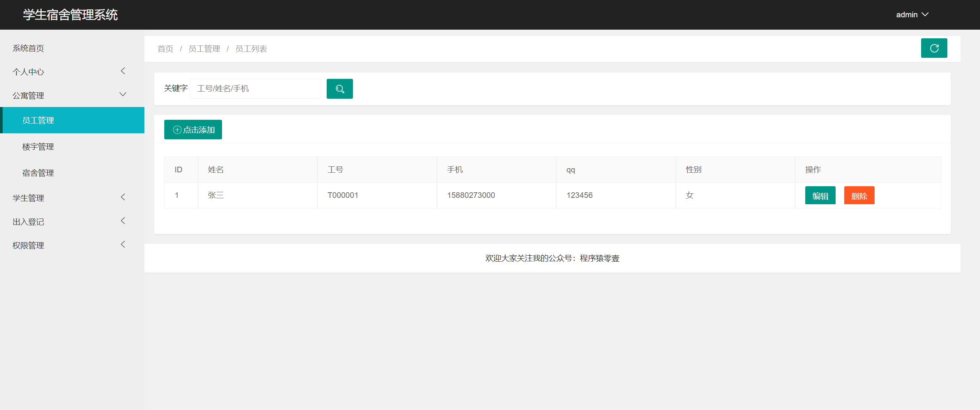Image resolution: width=980 pixels, height=410 pixels.
Task: Collapse the 公寓管理 sidebar menu
Action: (x=69, y=95)
